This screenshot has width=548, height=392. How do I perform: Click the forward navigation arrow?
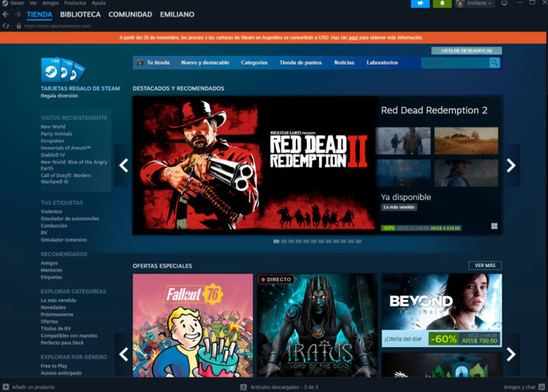pyautogui.click(x=18, y=14)
